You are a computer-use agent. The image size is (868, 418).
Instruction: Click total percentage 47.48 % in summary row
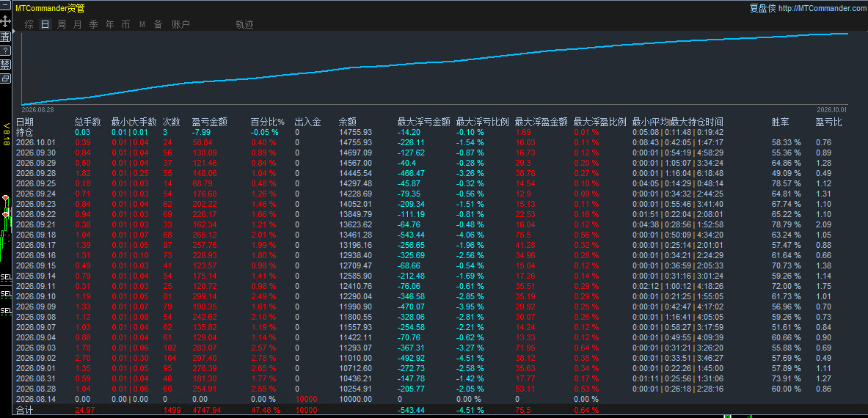[265, 410]
